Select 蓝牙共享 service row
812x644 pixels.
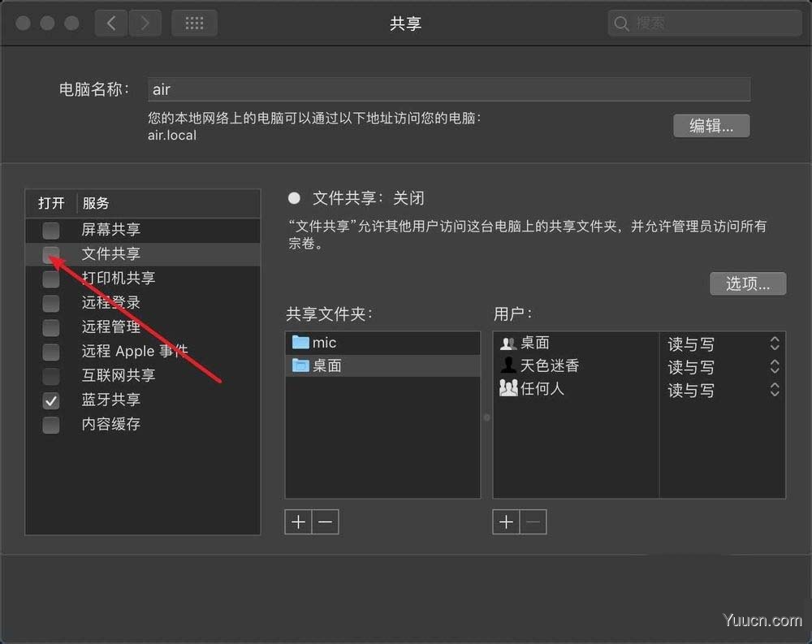point(143,400)
